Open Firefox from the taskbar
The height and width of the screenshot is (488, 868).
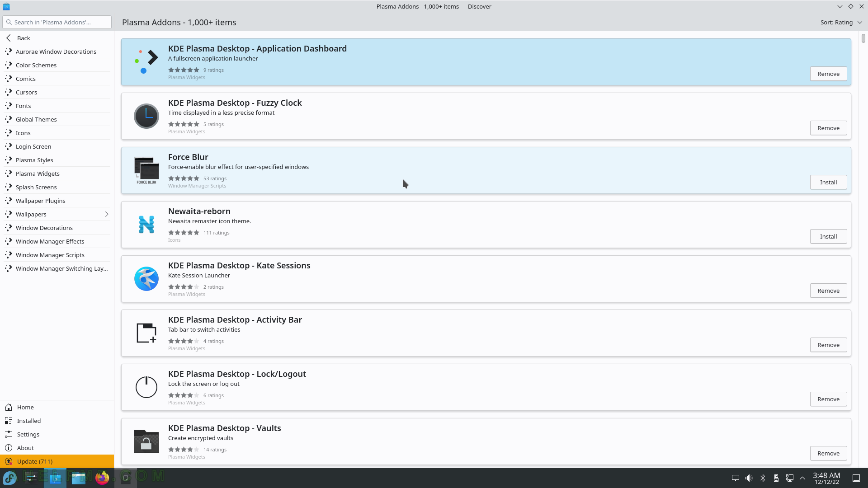(x=102, y=478)
